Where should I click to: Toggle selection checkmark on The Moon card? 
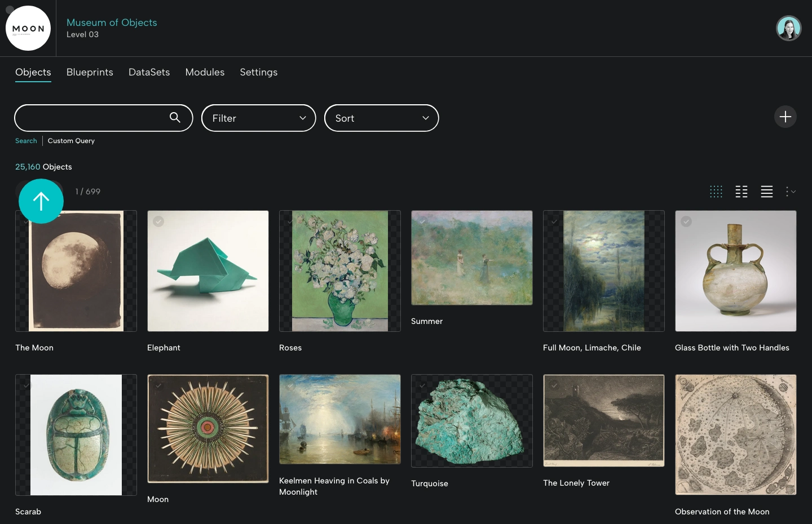[27, 221]
